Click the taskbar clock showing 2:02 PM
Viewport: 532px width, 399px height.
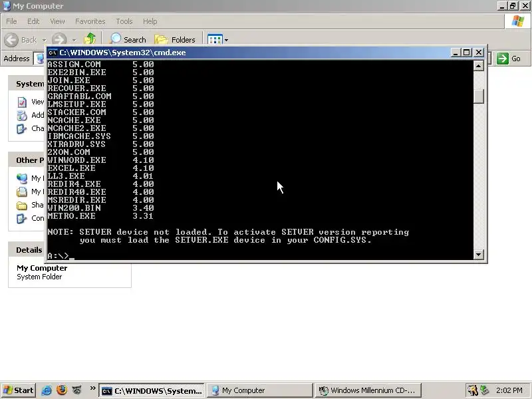[509, 390]
